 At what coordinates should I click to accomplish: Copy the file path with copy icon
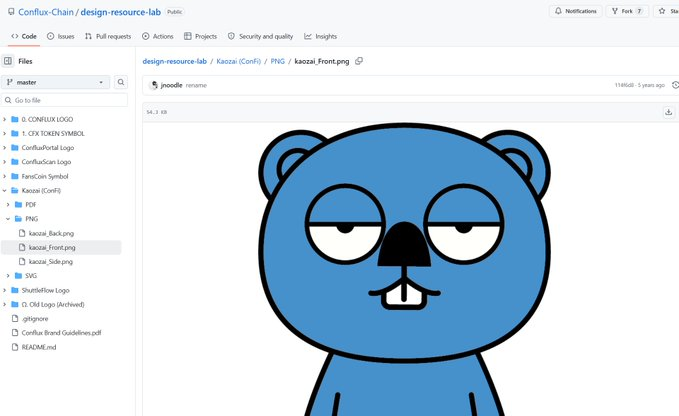click(359, 61)
